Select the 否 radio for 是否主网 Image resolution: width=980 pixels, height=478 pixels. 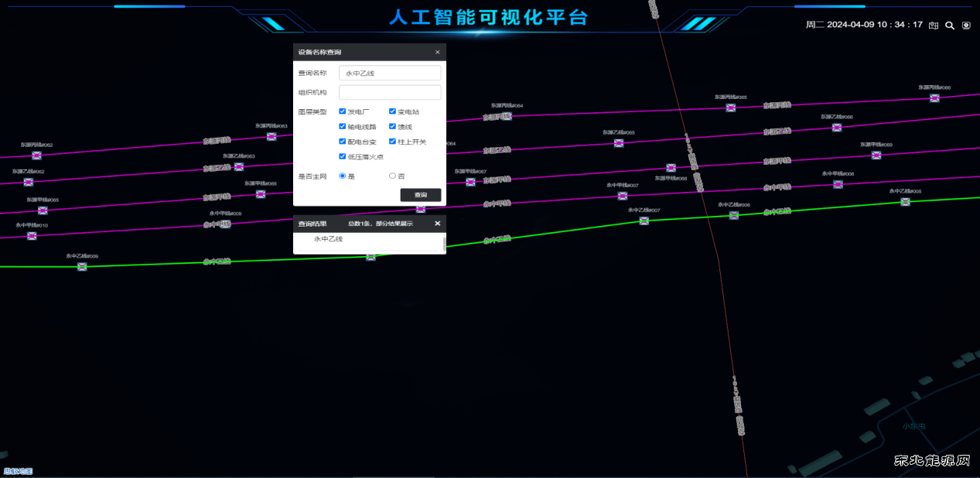pyautogui.click(x=392, y=176)
